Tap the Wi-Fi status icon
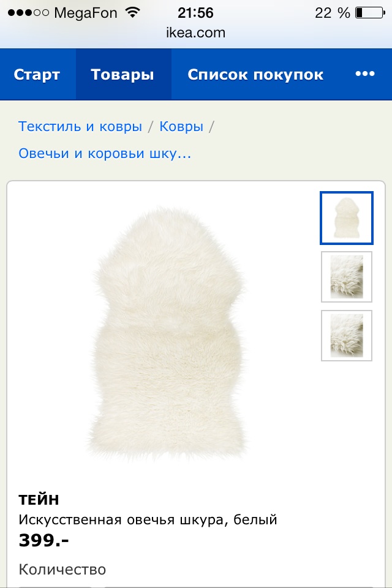 point(132,12)
